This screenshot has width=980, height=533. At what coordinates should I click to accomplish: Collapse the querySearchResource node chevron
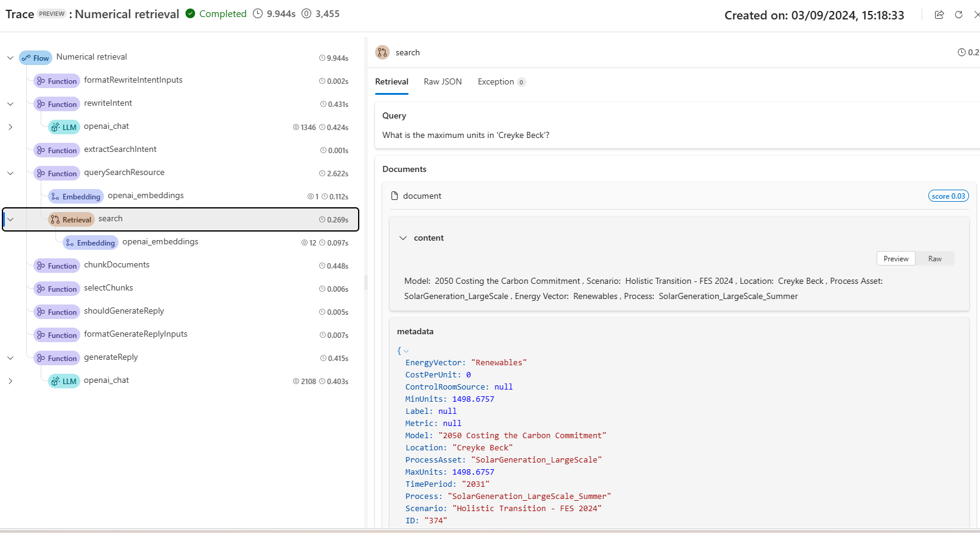[x=10, y=173]
